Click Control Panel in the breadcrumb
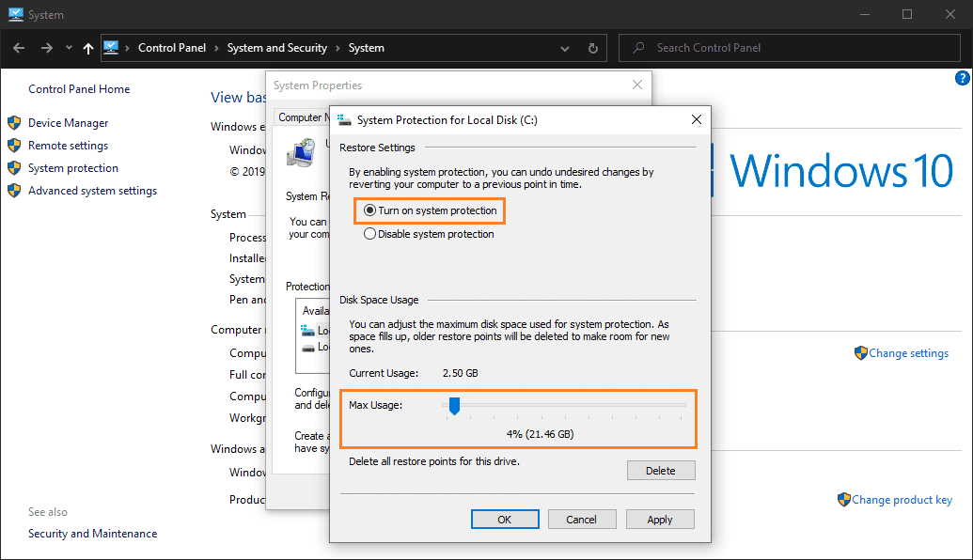Viewport: 973px width, 560px height. click(172, 48)
